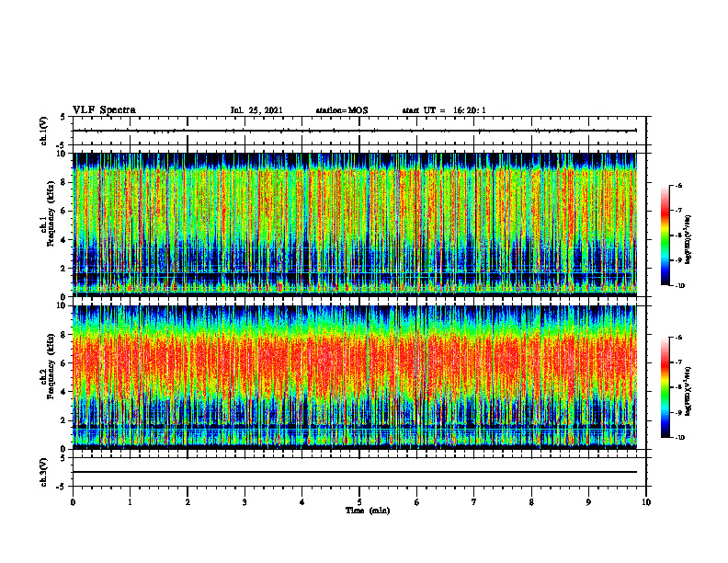728x563 pixels.
Task: Click the ch.2 color bar log(PSD) label
Action: [x=688, y=391]
